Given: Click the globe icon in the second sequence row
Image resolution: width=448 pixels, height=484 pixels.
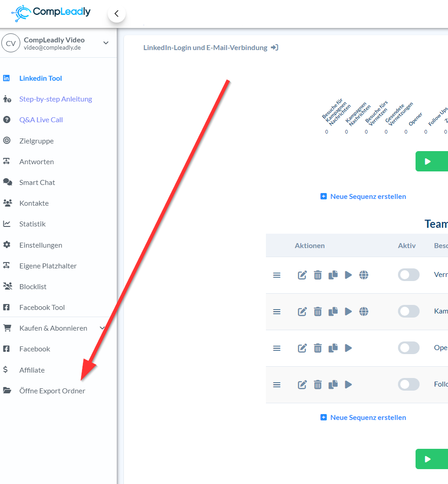Looking at the screenshot, I should [x=364, y=312].
